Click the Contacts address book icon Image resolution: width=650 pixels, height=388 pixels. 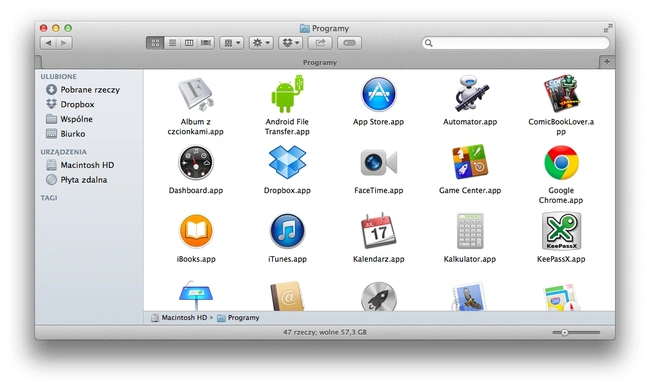pyautogui.click(x=287, y=296)
